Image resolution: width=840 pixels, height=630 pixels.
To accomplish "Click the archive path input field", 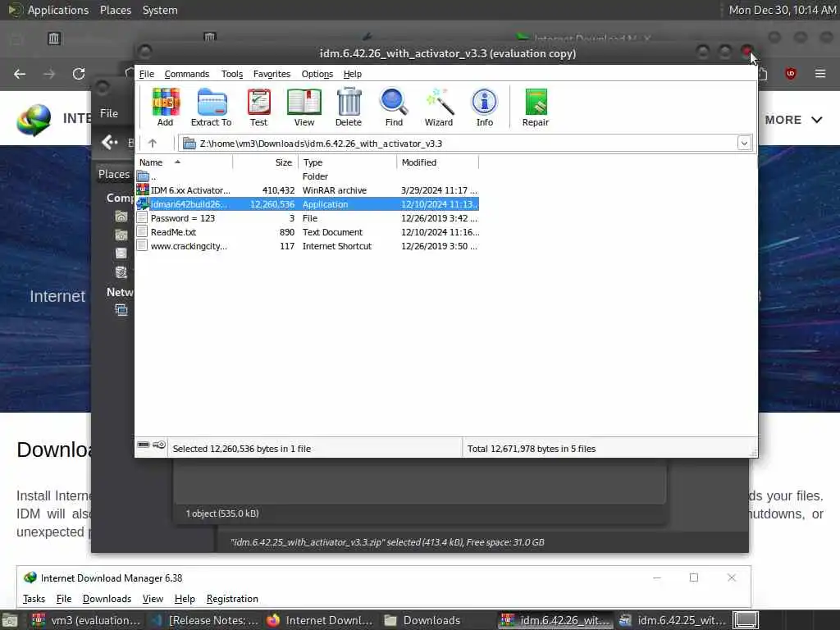I will pyautogui.click(x=465, y=143).
